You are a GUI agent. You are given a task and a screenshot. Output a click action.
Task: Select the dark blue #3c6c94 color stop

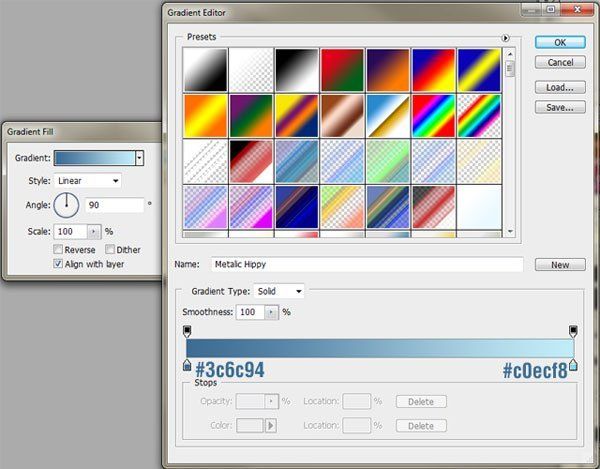click(187, 365)
